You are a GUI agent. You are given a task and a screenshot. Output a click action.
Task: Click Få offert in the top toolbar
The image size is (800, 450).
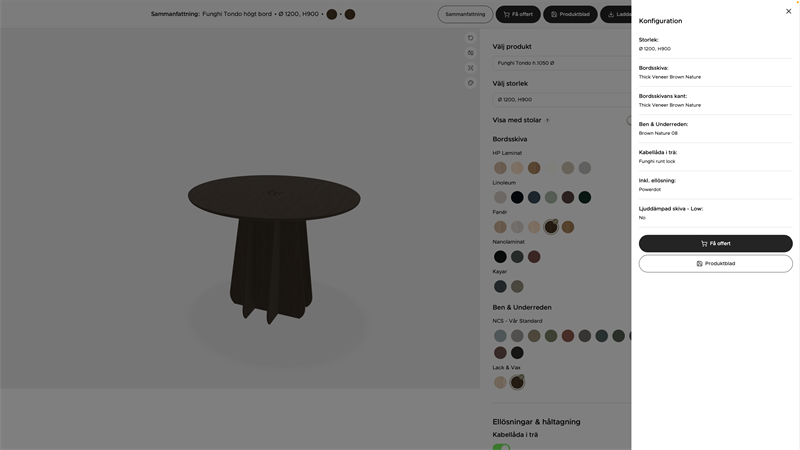(x=518, y=14)
